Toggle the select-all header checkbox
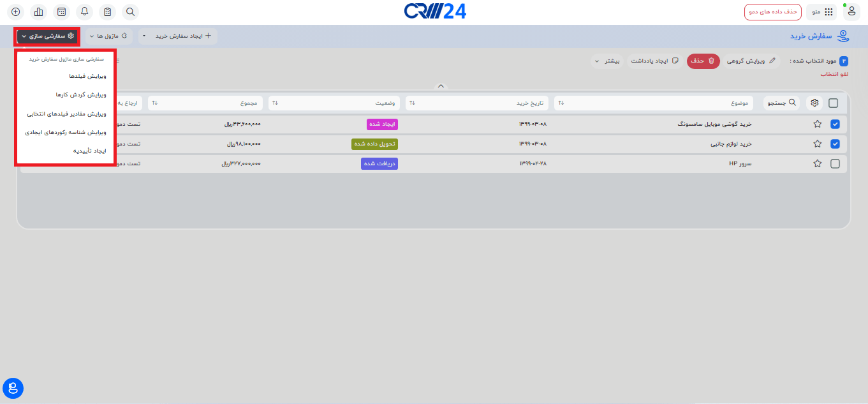The height and width of the screenshot is (404, 868). click(x=833, y=103)
